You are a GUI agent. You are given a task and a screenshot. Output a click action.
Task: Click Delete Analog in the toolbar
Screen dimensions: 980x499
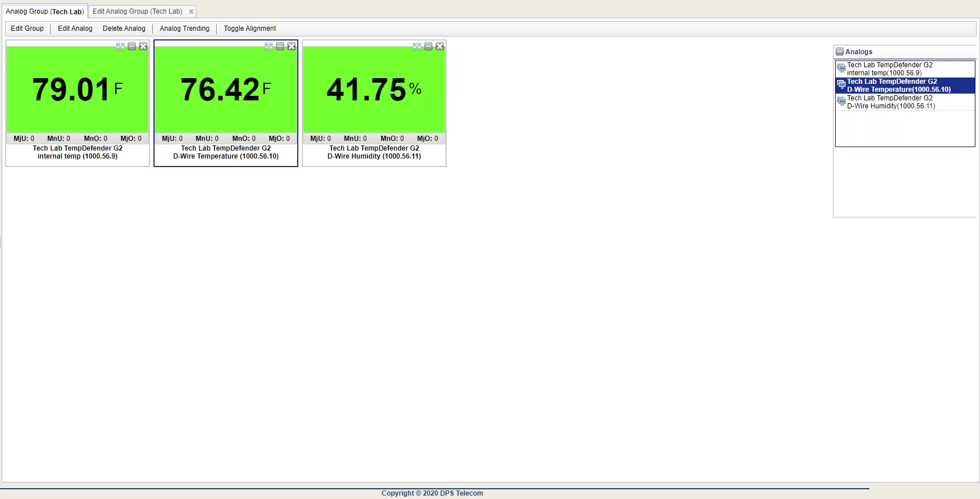pyautogui.click(x=124, y=29)
